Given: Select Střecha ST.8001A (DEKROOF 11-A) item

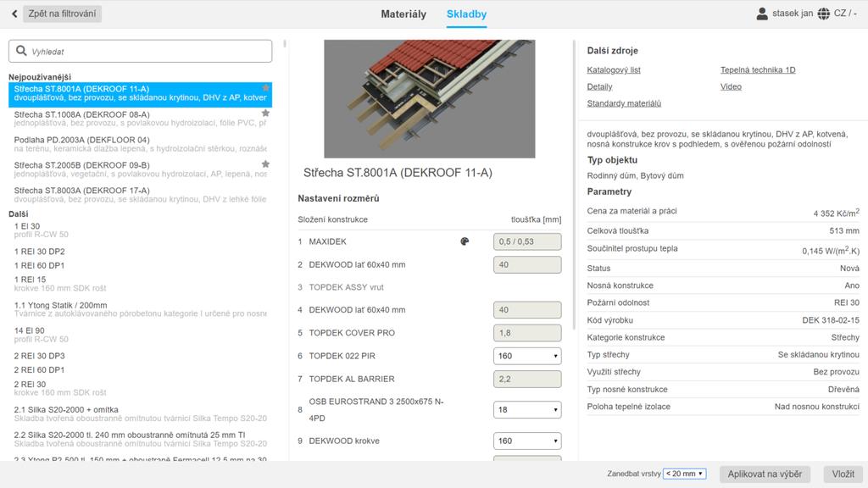Looking at the screenshot, I should (x=140, y=93).
